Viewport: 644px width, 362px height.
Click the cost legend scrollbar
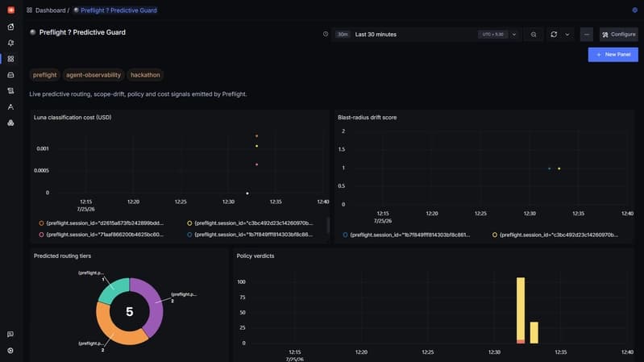coord(328,225)
